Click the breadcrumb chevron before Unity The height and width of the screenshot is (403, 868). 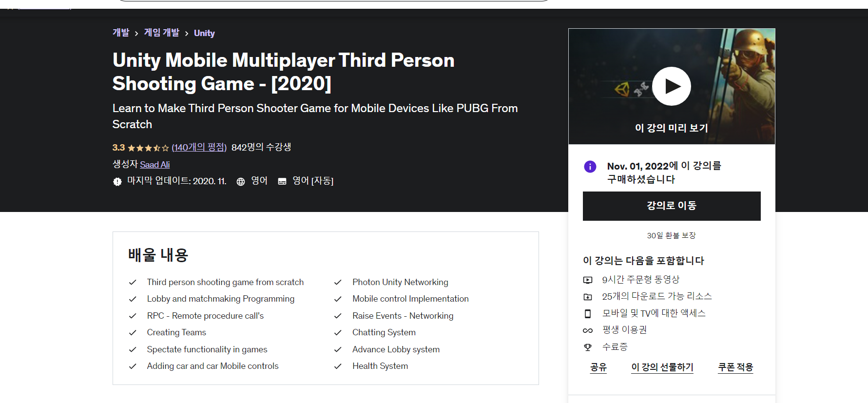(187, 34)
